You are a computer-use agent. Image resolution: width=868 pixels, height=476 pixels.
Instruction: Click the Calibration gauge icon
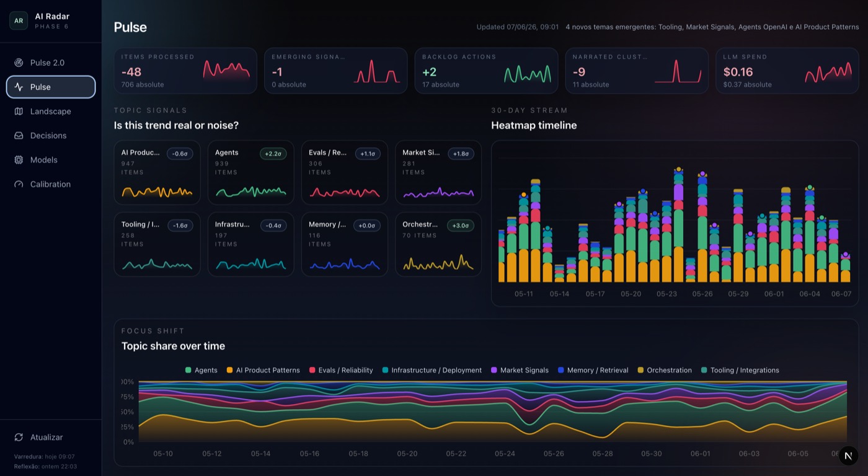coord(19,184)
